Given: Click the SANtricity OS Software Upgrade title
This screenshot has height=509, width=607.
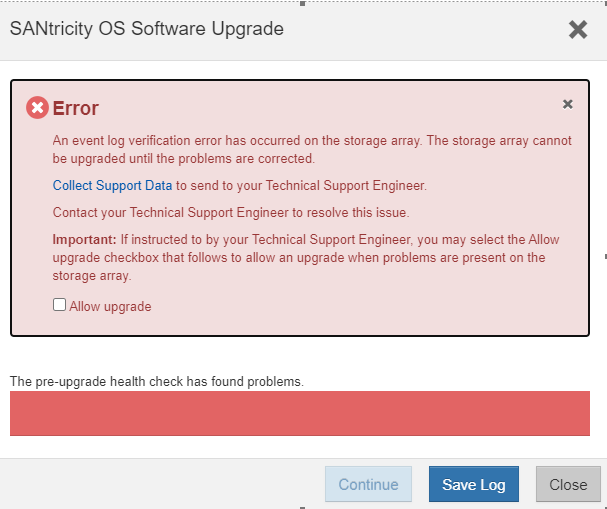Looking at the screenshot, I should [146, 29].
